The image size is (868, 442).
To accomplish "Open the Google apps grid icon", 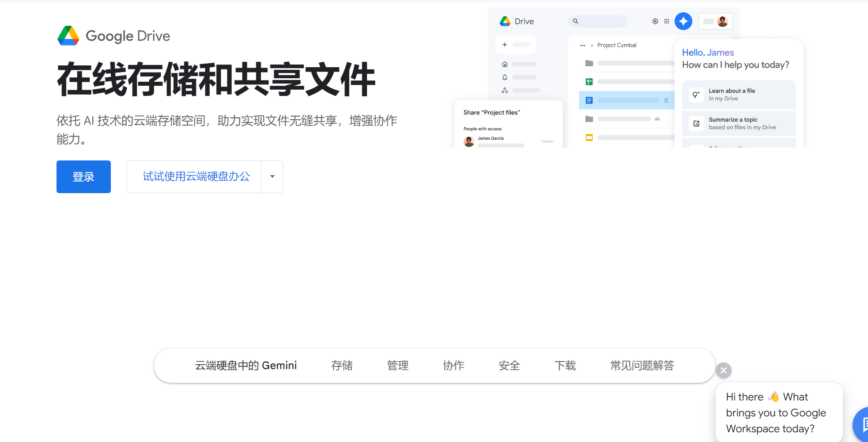I will (667, 21).
